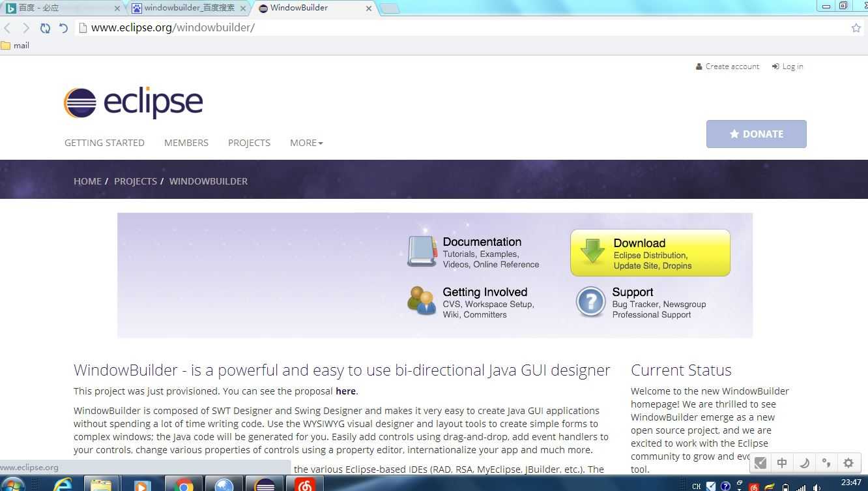Follow the PROJECTS breadcrumb link

click(136, 181)
